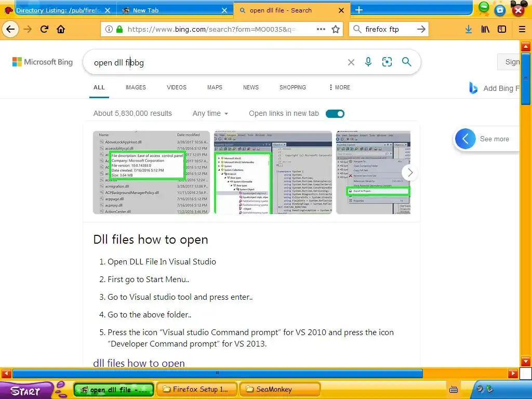
Task: Open the Library bookshelf icon
Action: click(485, 29)
